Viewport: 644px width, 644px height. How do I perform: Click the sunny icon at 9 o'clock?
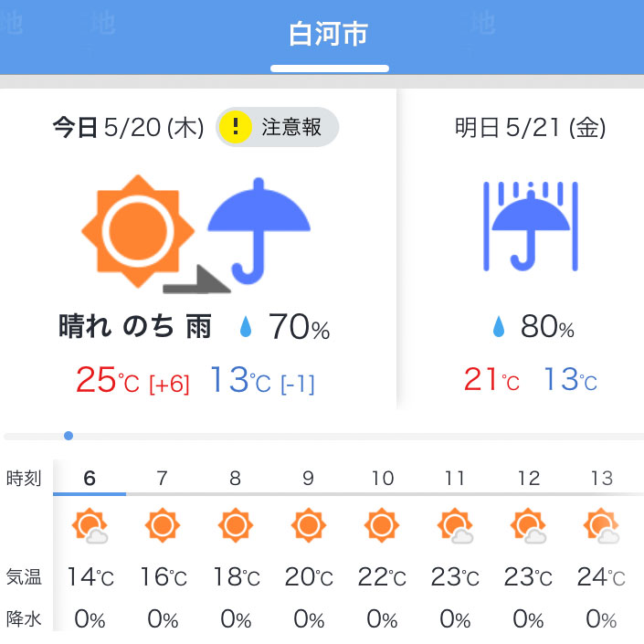pyautogui.click(x=309, y=525)
